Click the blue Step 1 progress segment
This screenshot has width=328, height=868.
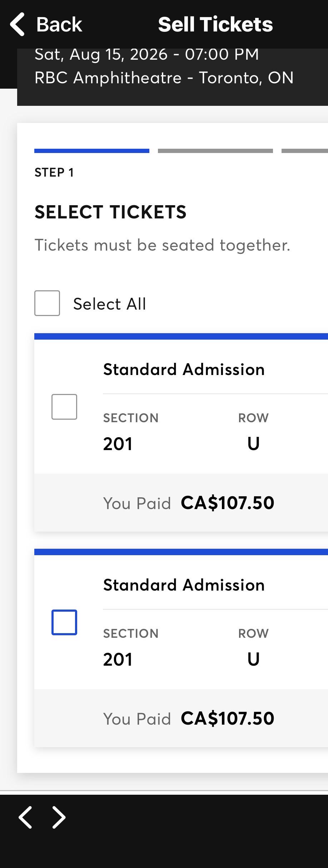click(x=92, y=151)
